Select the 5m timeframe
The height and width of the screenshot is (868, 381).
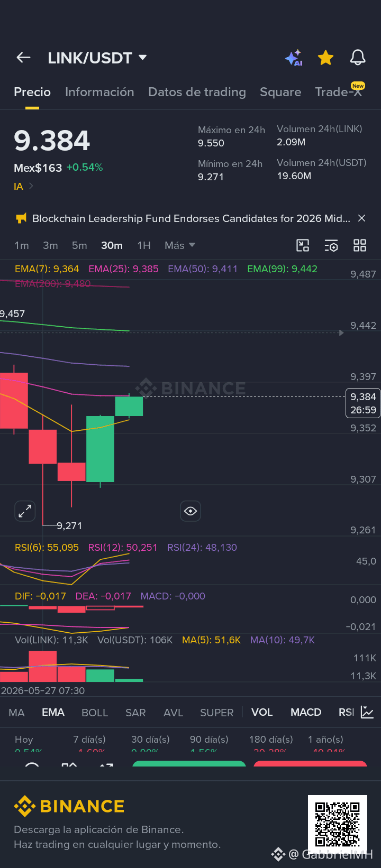[x=79, y=245]
